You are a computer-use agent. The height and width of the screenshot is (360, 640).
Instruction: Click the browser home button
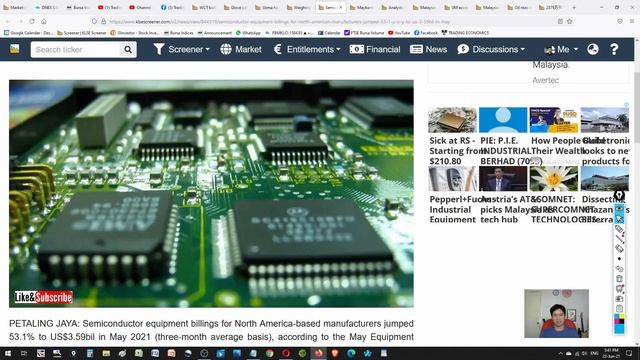point(44,21)
